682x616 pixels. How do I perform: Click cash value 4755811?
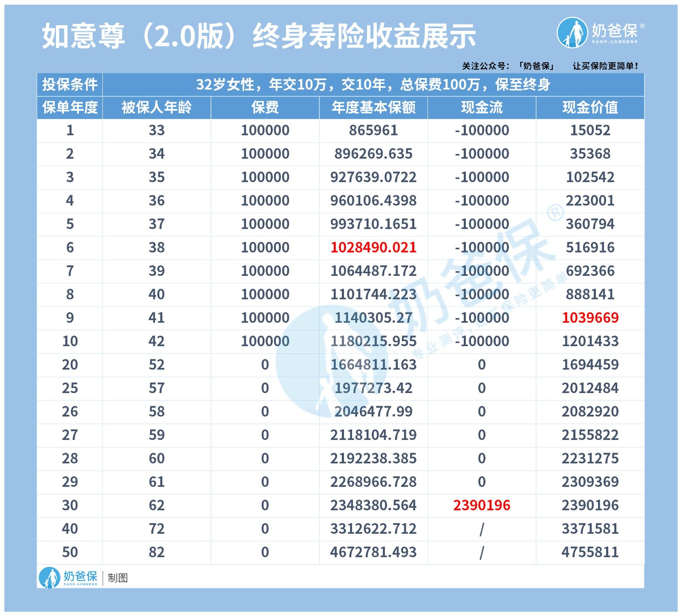(590, 552)
